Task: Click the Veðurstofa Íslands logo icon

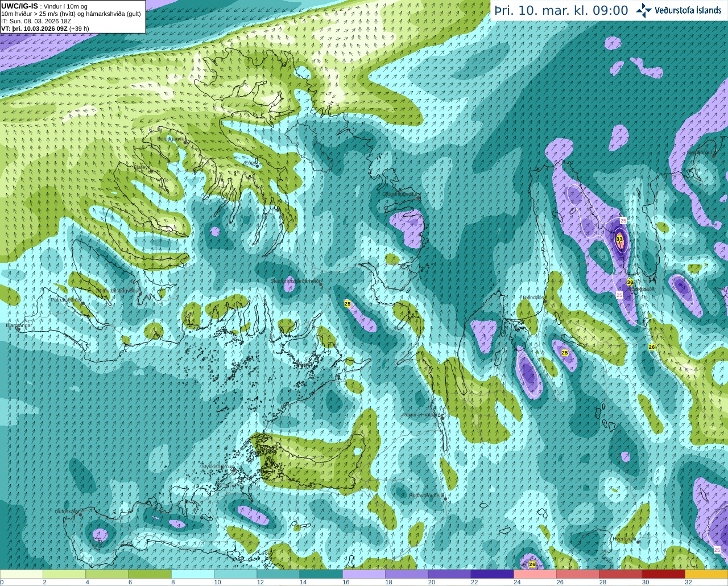Action: pyautogui.click(x=644, y=10)
